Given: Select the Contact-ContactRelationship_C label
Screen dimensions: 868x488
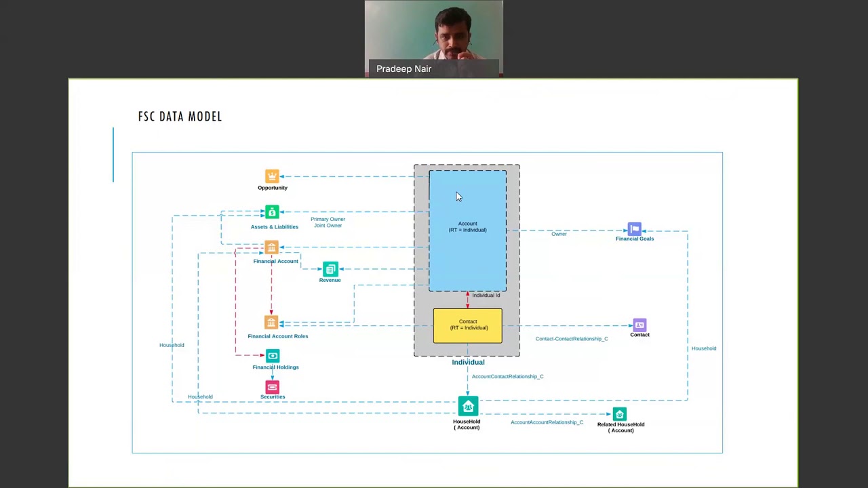Looking at the screenshot, I should tap(571, 339).
